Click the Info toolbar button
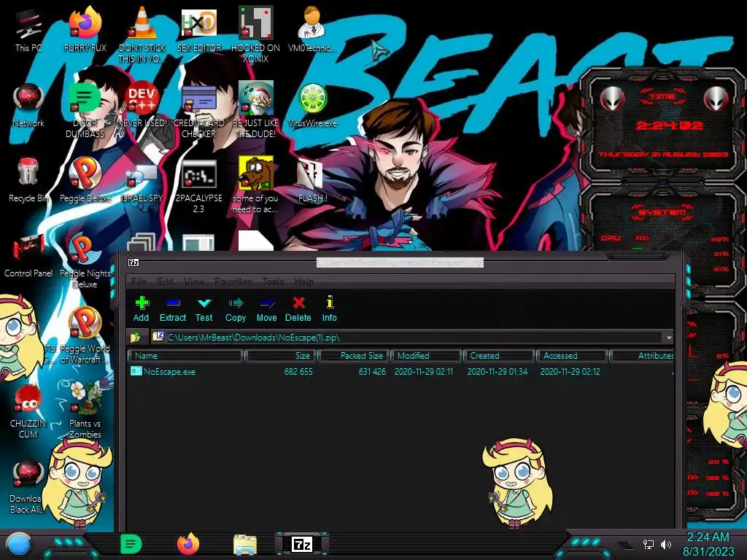The height and width of the screenshot is (560, 747). pyautogui.click(x=329, y=309)
